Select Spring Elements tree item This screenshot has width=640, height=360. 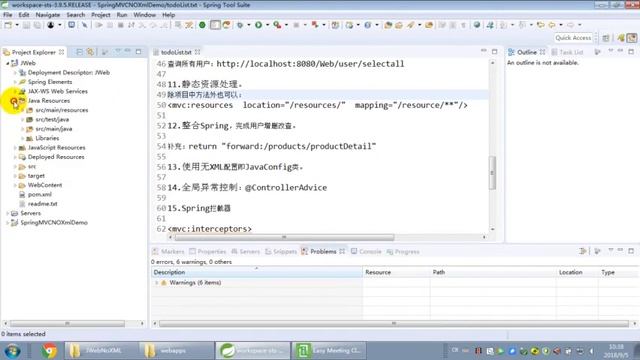(50, 82)
